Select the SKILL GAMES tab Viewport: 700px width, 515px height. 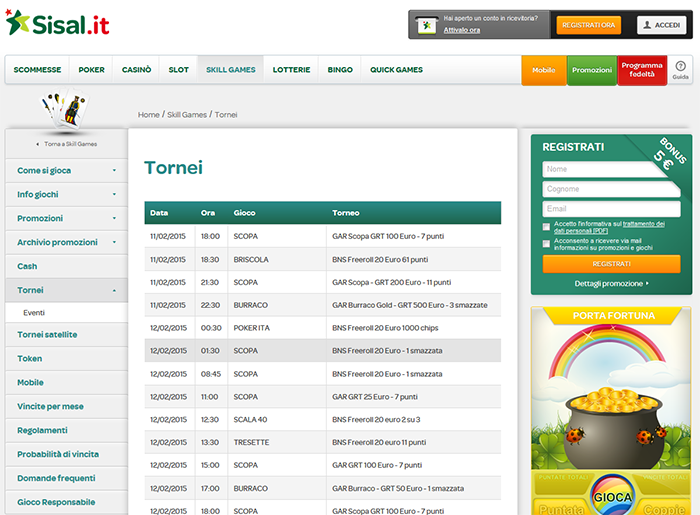(x=231, y=70)
